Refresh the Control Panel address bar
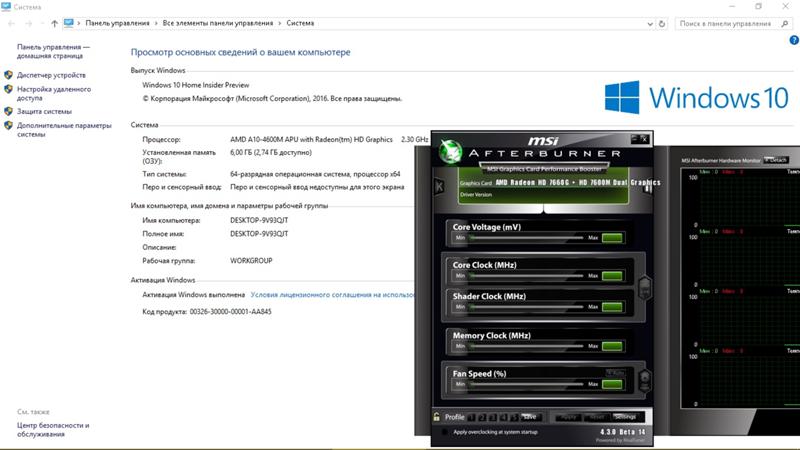 pos(662,23)
